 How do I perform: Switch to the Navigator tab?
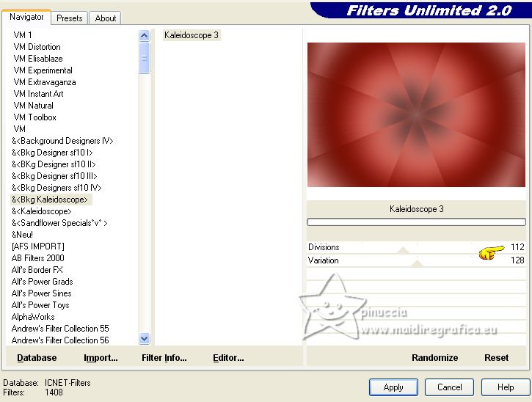tap(26, 17)
